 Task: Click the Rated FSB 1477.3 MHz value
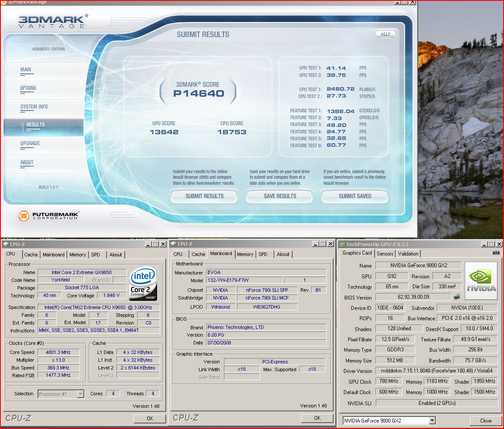[x=58, y=375]
